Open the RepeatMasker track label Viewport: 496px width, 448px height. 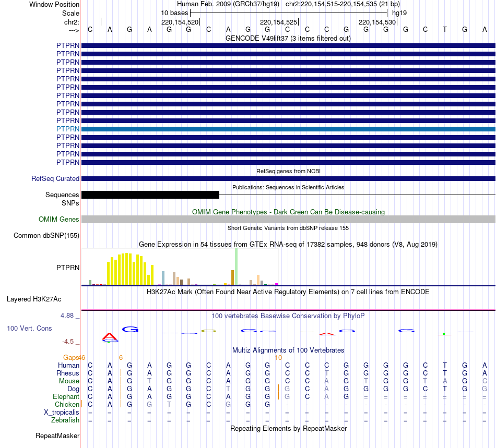57,435
